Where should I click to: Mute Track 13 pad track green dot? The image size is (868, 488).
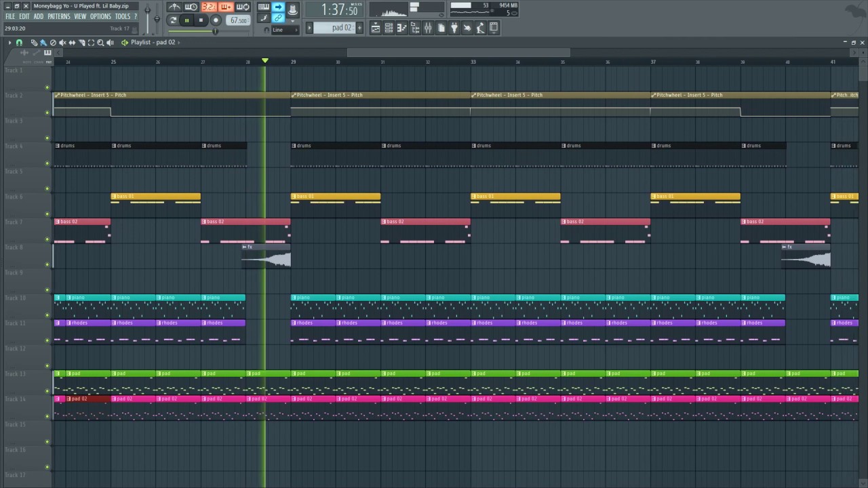(47, 390)
